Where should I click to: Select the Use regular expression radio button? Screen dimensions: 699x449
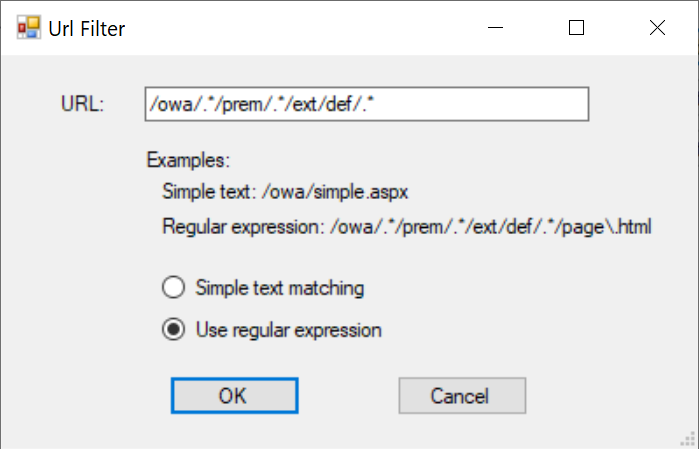[173, 329]
